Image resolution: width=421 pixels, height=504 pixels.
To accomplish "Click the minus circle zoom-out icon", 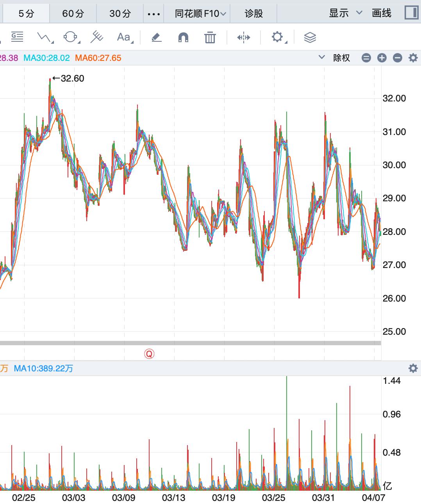I will [398, 58].
